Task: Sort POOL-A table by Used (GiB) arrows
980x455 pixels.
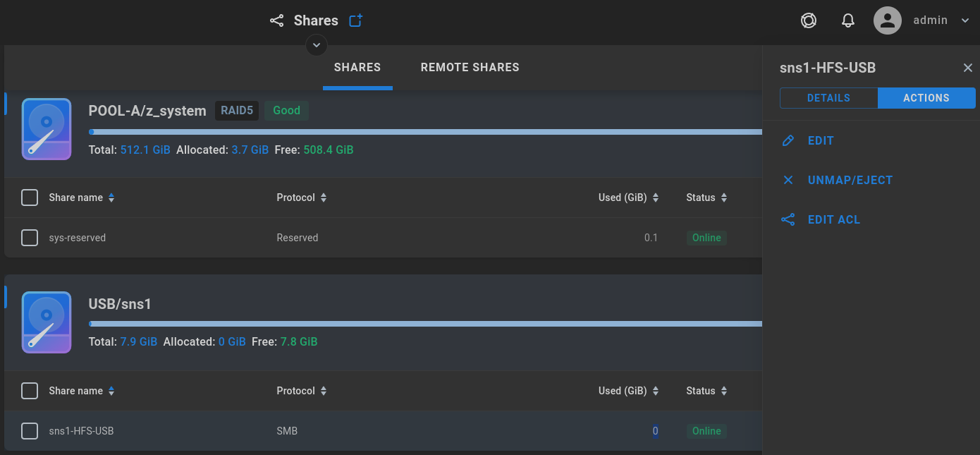Action: pyautogui.click(x=656, y=198)
